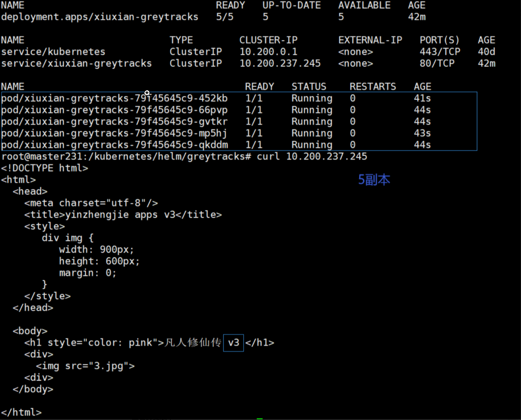Click the pod ending in mp5hj
This screenshot has width=521, height=420.
coord(114,133)
